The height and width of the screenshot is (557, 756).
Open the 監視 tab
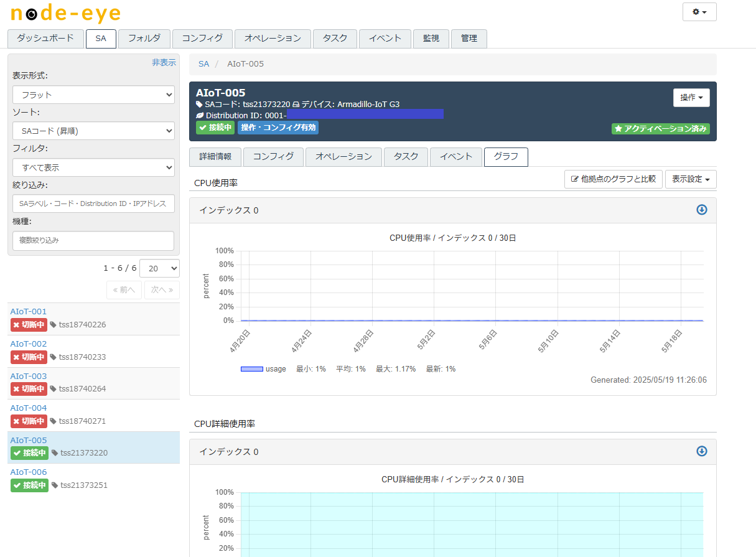tap(431, 39)
